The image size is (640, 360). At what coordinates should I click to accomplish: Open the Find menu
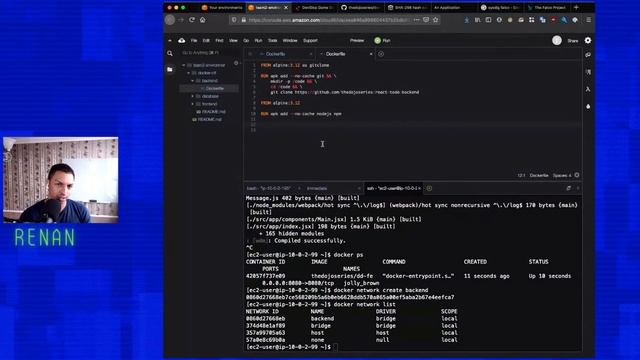219,40
